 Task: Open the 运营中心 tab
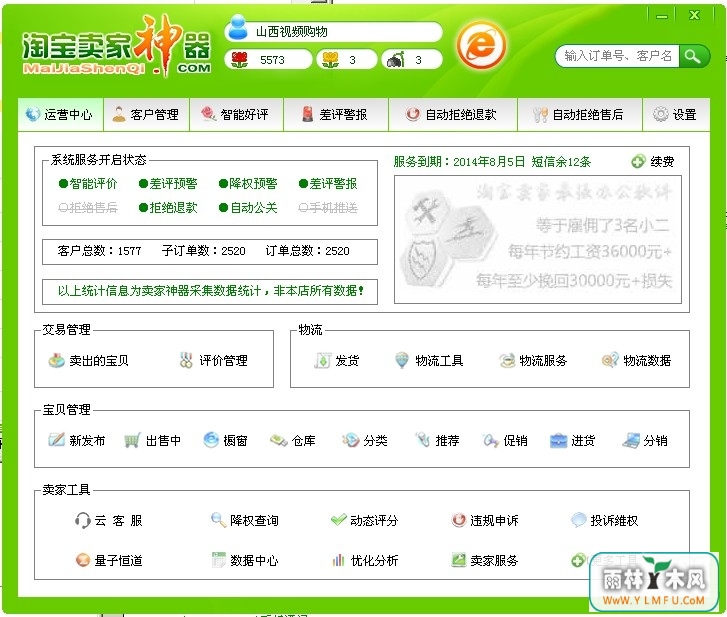pyautogui.click(x=60, y=114)
